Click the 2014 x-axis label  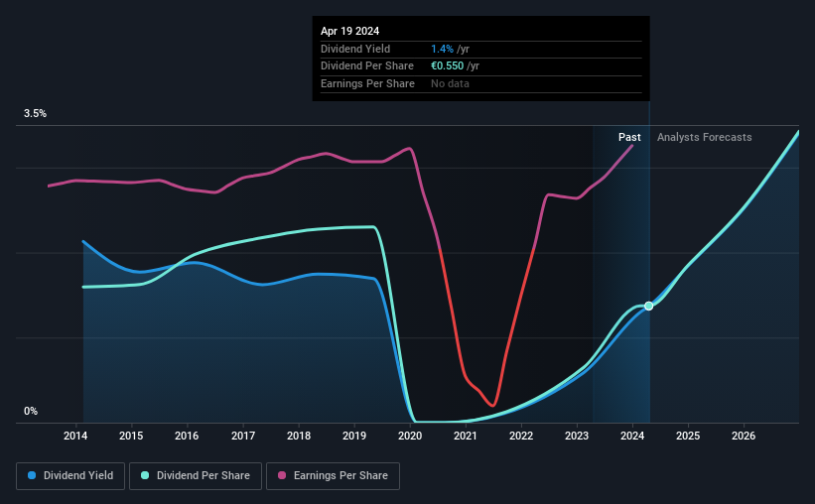75,436
